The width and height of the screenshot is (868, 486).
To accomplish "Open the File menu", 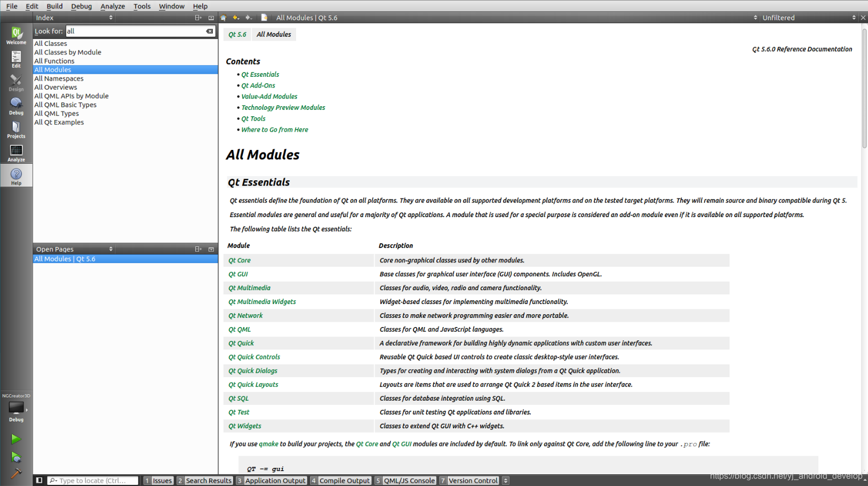I will pyautogui.click(x=12, y=6).
